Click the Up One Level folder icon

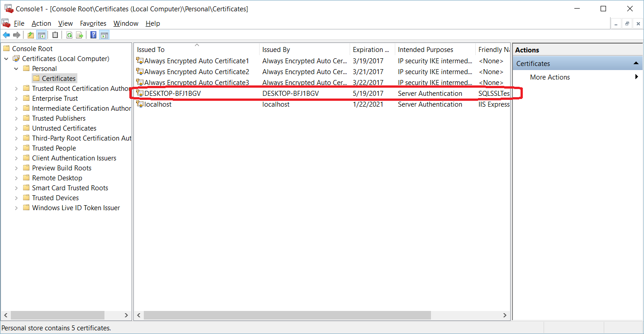click(31, 35)
